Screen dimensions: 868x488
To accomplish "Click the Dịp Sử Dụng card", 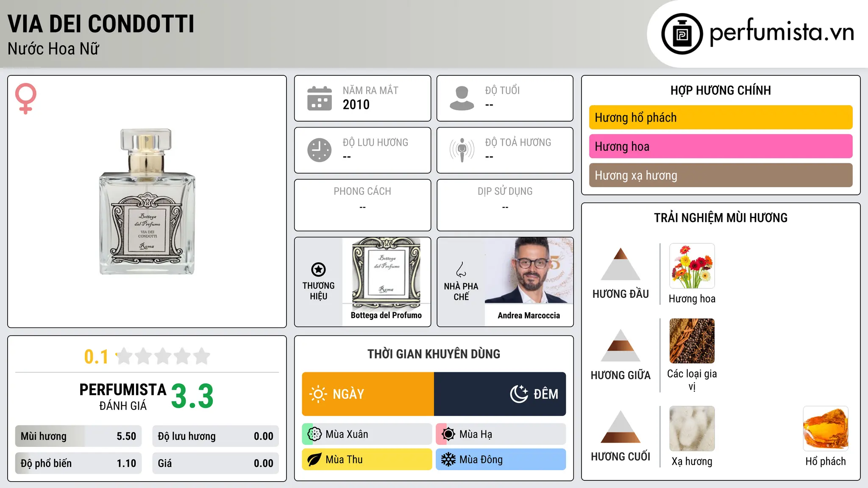I will 505,205.
